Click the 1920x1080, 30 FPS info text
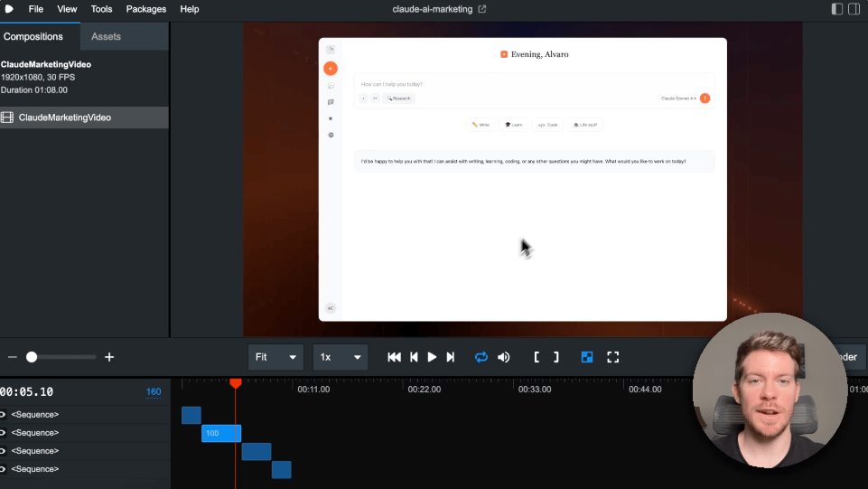Image resolution: width=868 pixels, height=489 pixels. click(38, 77)
